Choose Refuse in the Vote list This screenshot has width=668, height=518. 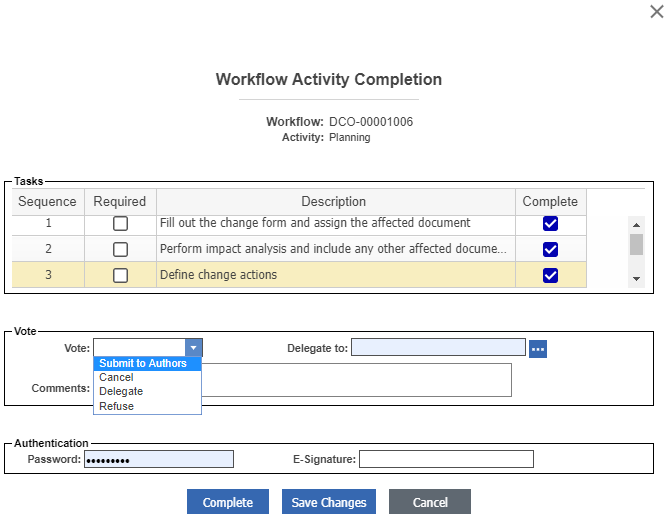pos(147,406)
